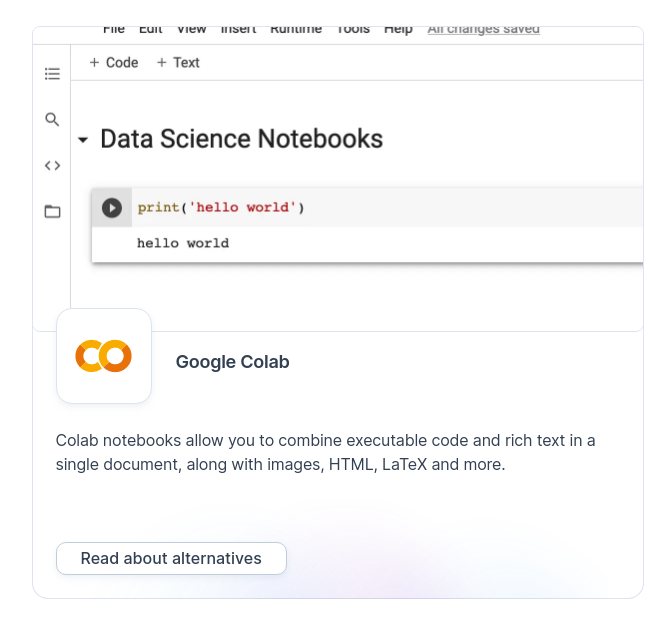
Task: Select the Google Colab title text
Action: tap(232, 362)
